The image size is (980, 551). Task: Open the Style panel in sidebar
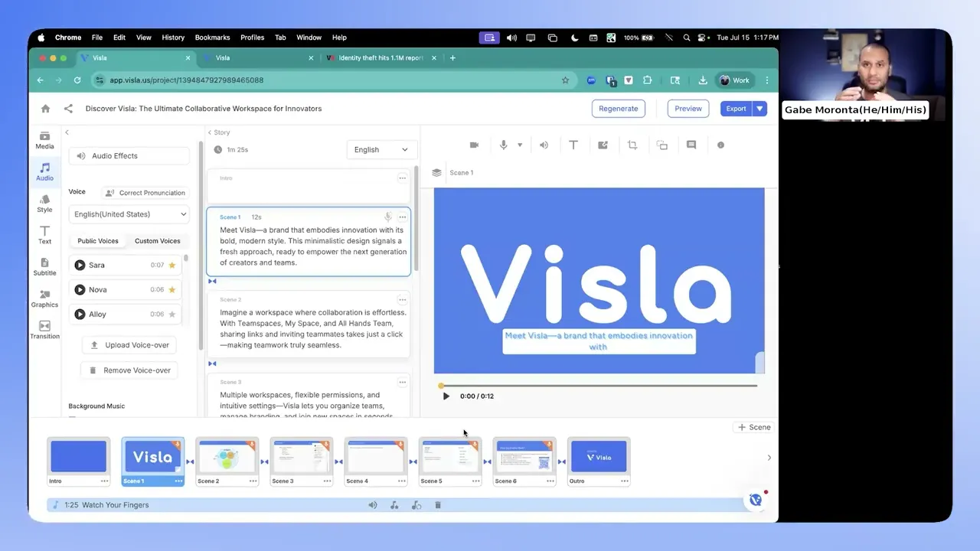click(x=44, y=204)
